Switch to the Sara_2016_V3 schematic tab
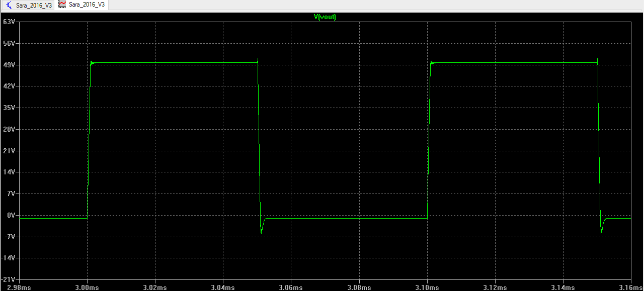644x291 pixels. pos(28,5)
